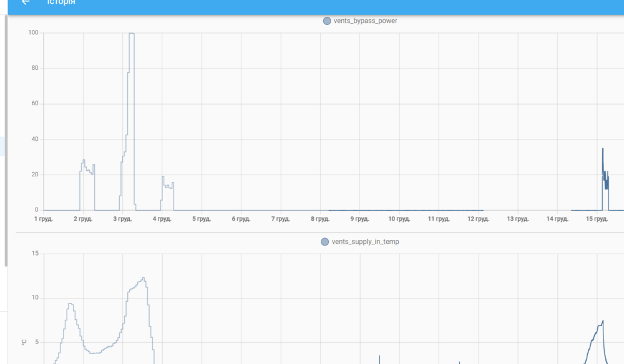Click the 80 y-axis label
This screenshot has width=624, height=364.
pos(34,68)
